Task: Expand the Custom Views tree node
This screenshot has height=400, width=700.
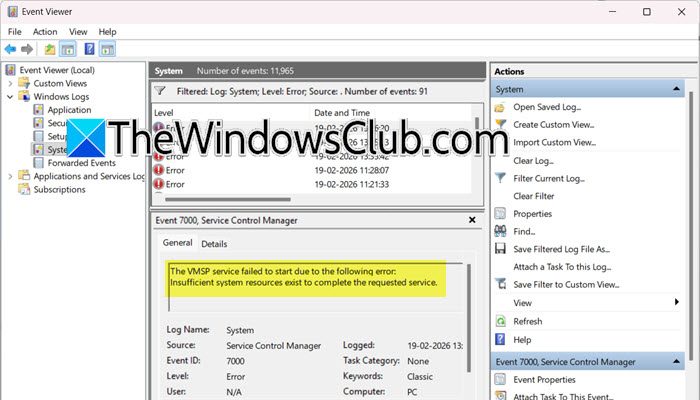Action: [10, 83]
